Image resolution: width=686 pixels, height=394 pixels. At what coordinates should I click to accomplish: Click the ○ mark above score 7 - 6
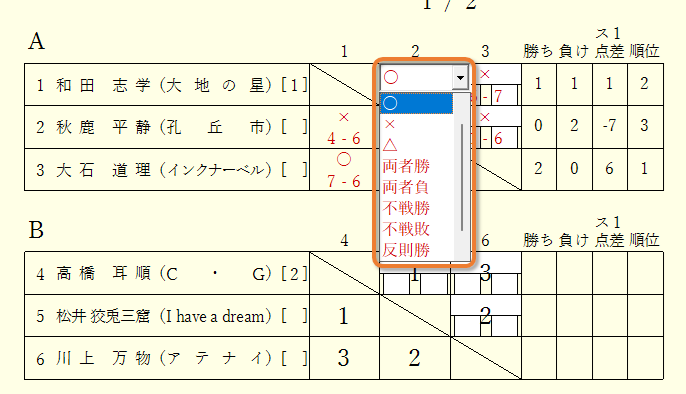pyautogui.click(x=344, y=159)
